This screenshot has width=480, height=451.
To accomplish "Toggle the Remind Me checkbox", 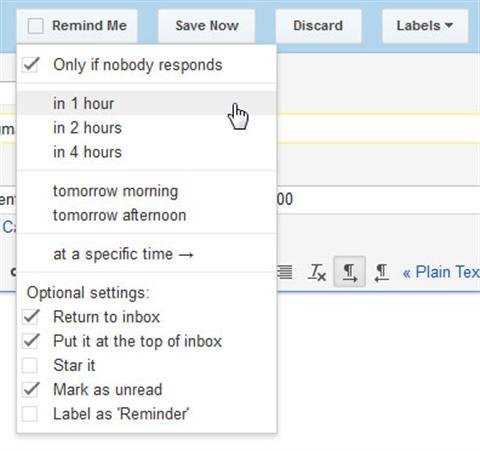I will (x=36, y=26).
